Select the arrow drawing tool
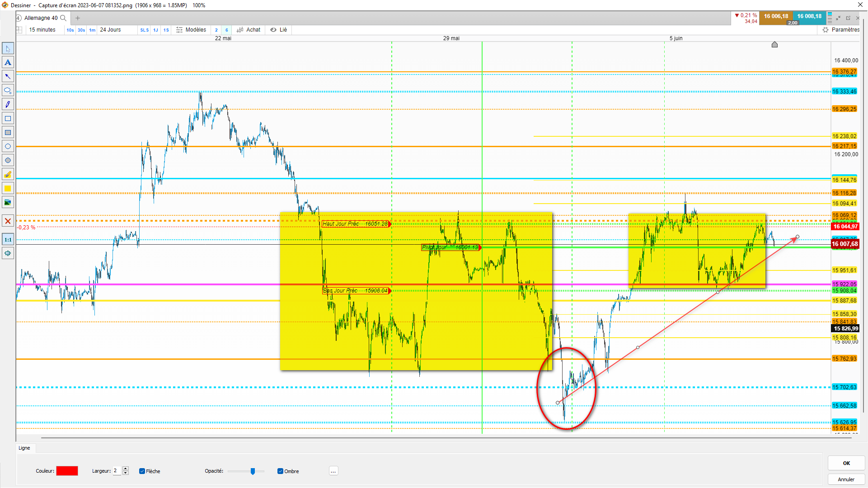868x488 pixels. [8, 76]
